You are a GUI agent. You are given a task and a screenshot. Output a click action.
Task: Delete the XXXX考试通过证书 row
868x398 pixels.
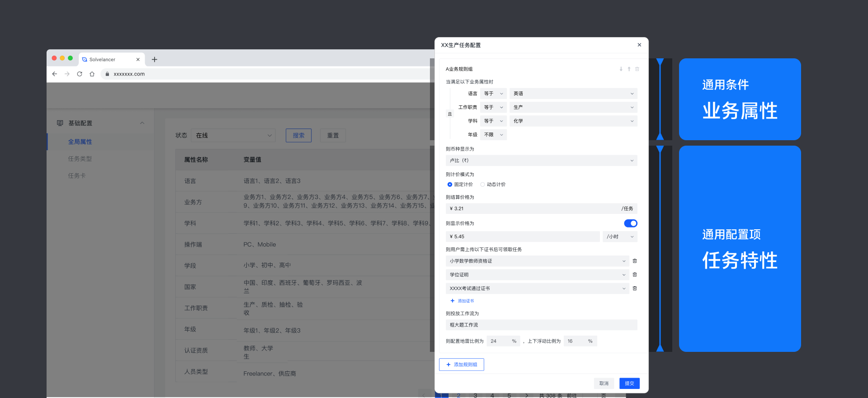click(635, 289)
